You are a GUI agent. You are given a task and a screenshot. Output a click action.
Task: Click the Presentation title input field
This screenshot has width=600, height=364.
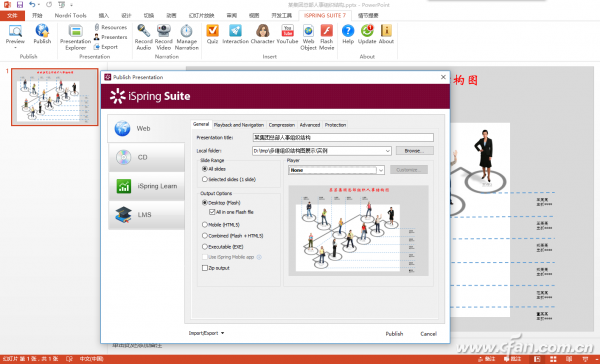[343, 137]
